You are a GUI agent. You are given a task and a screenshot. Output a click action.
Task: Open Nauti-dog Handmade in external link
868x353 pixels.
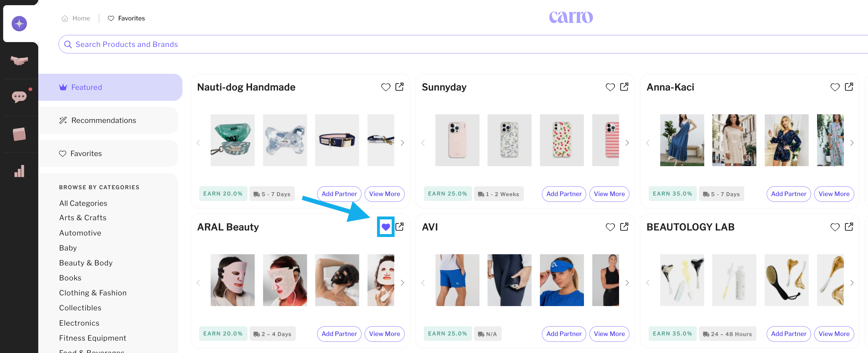click(399, 87)
